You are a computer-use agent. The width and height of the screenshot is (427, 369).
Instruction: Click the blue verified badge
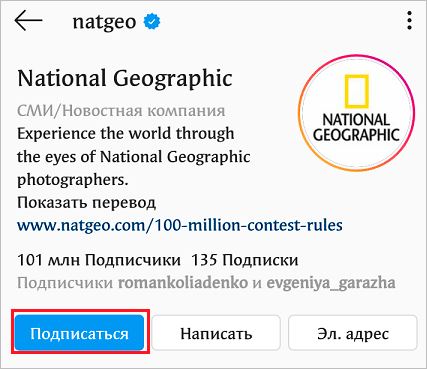[x=152, y=22]
